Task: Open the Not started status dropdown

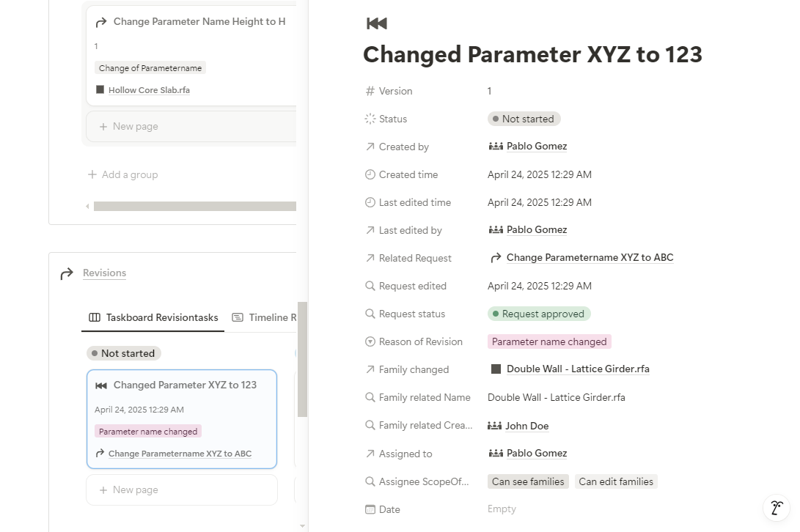Action: point(524,119)
